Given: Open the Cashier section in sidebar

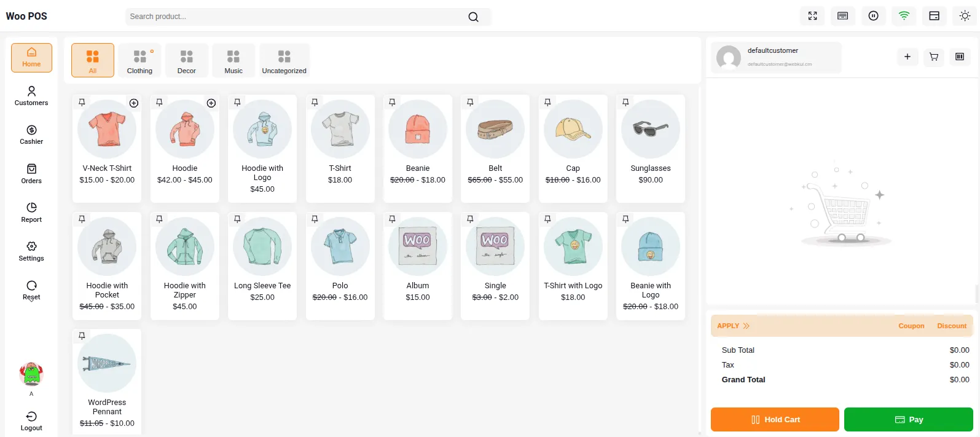Looking at the screenshot, I should (31, 135).
